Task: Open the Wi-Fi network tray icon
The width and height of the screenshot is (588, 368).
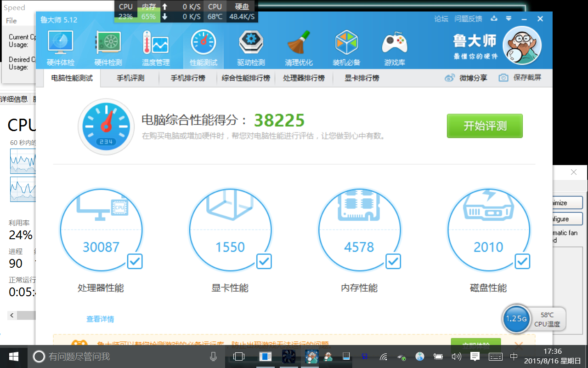Action: [x=384, y=356]
